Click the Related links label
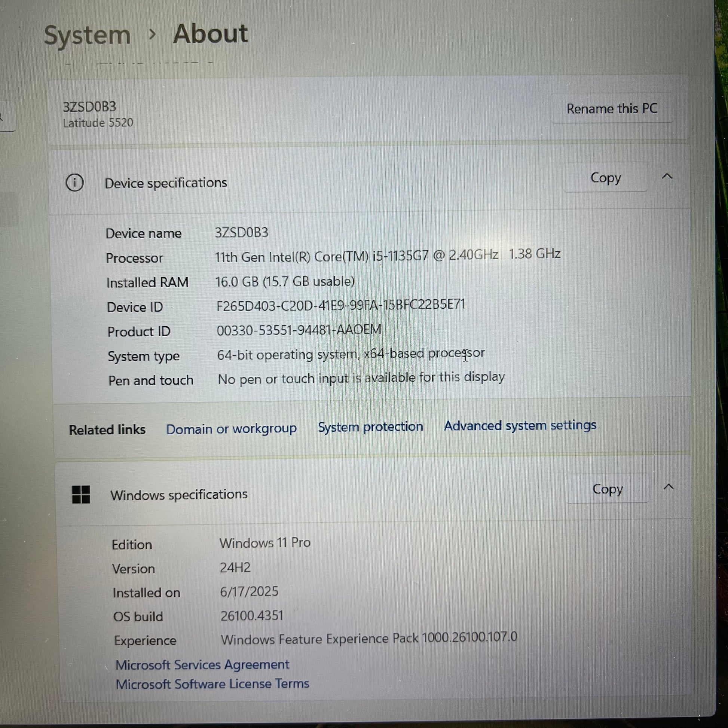This screenshot has width=728, height=728. [x=107, y=429]
